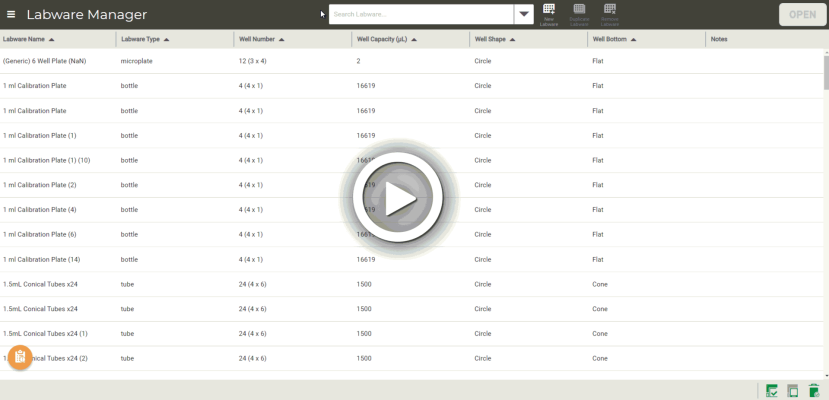Image resolution: width=829 pixels, height=400 pixels.
Task: Sort by Labware Name column arrow
Action: (51, 40)
